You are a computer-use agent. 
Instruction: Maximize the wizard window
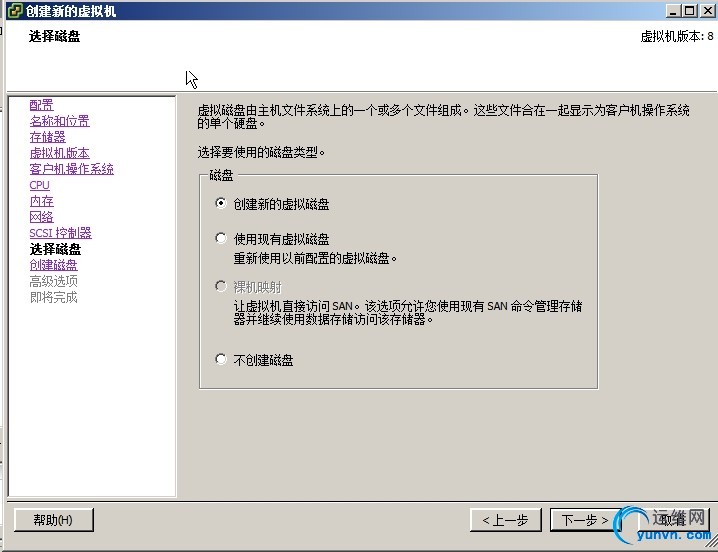pyautogui.click(x=690, y=10)
